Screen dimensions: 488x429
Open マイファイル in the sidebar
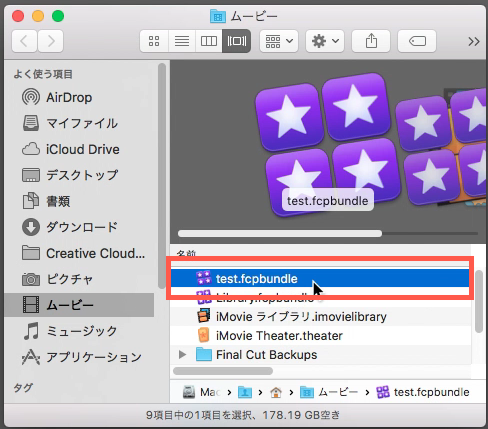(79, 123)
